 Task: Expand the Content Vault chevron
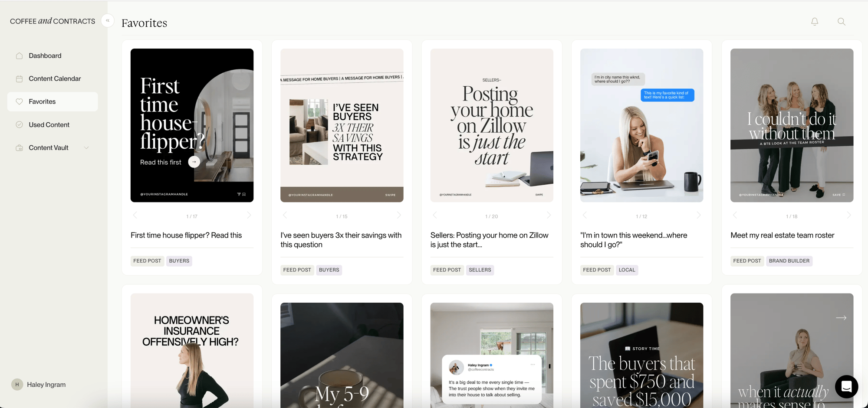click(86, 148)
